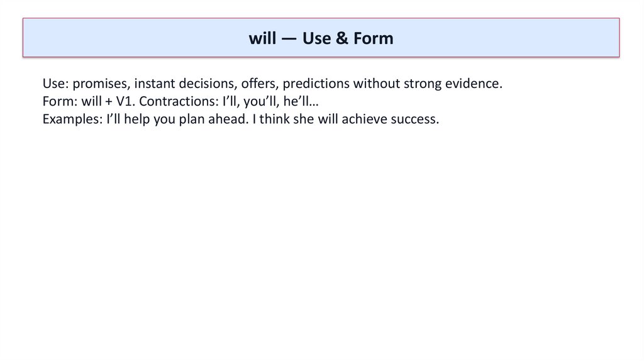Click the words "help you" in the example

coord(145,119)
